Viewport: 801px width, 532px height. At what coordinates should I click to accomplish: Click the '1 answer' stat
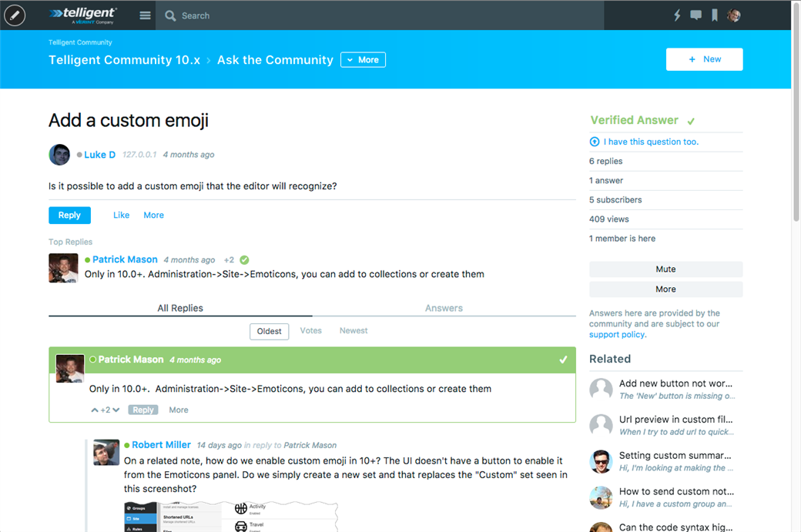coord(606,181)
